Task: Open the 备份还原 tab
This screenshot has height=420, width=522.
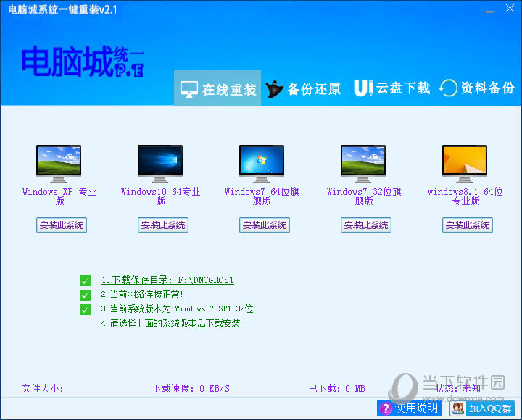Action: (x=304, y=89)
